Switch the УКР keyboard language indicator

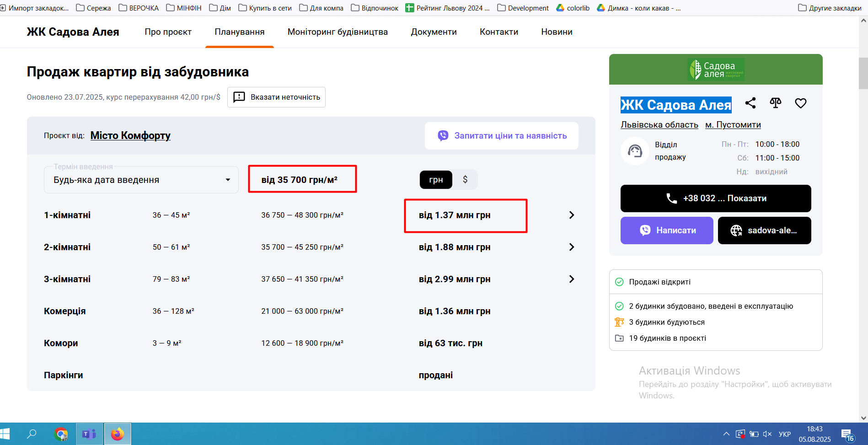click(785, 434)
